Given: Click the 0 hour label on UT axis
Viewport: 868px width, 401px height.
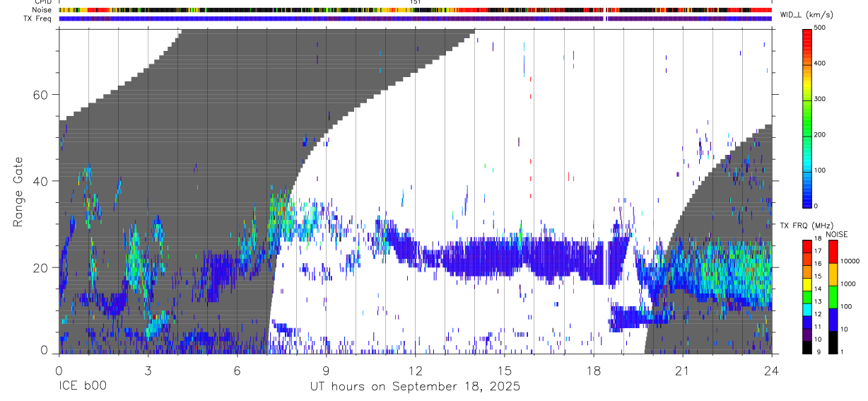Looking at the screenshot, I should tap(59, 369).
